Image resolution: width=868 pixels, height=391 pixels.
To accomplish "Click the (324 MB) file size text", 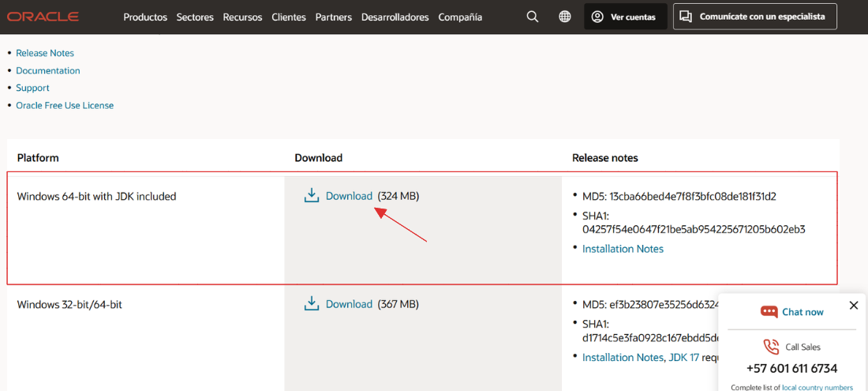I will click(398, 196).
